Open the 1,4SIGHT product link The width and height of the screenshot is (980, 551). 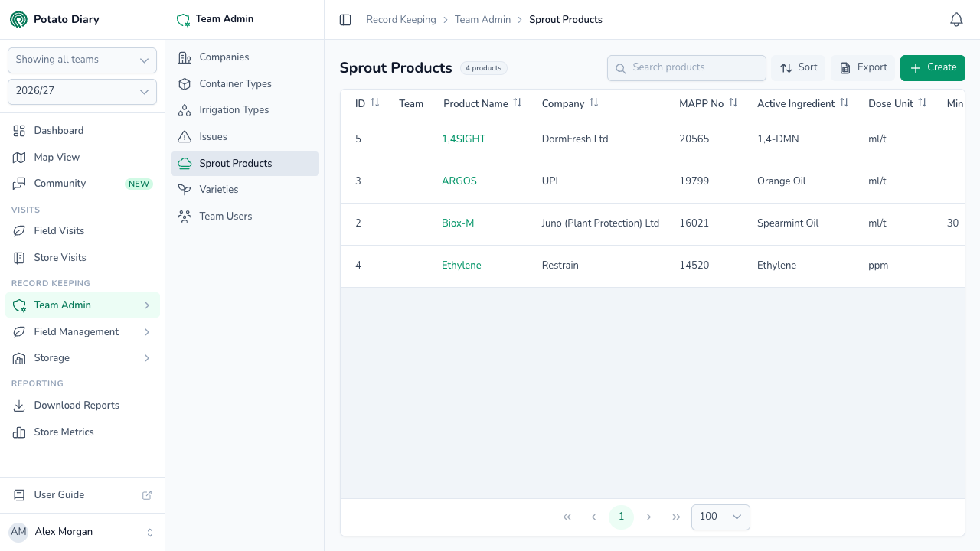tap(463, 139)
